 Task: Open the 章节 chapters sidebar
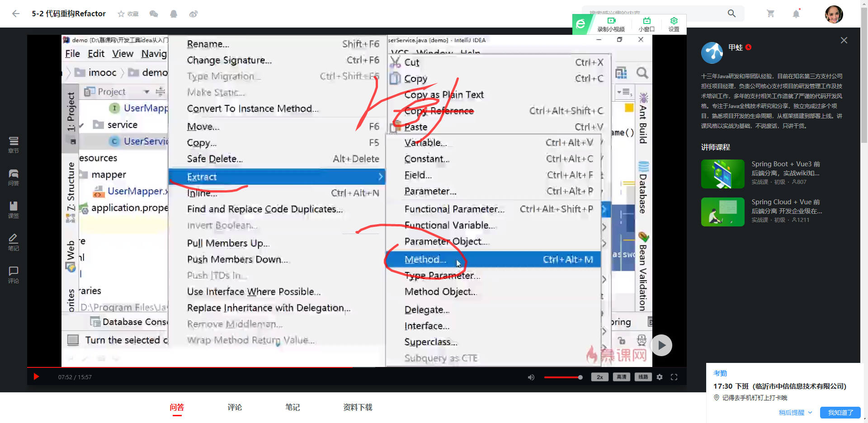click(14, 145)
